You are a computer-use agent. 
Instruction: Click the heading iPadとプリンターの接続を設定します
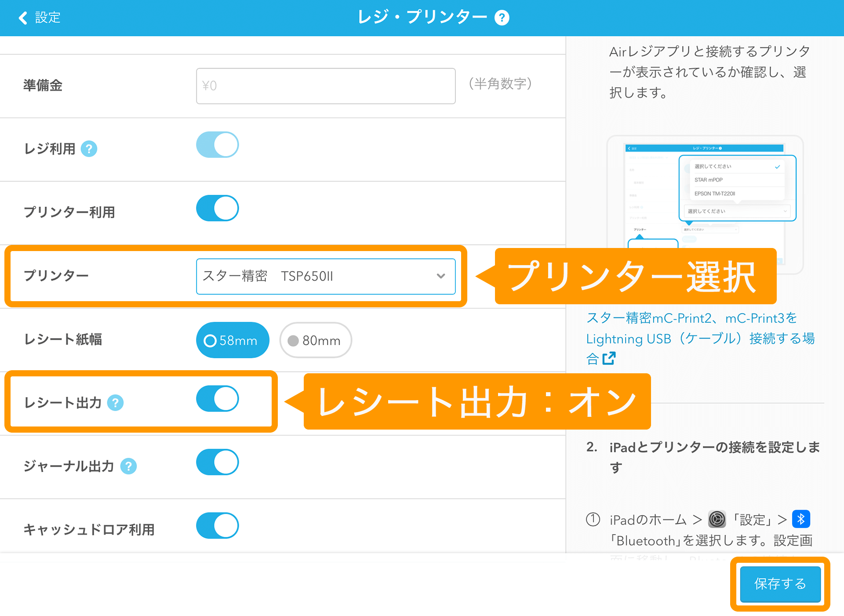[x=715, y=457]
